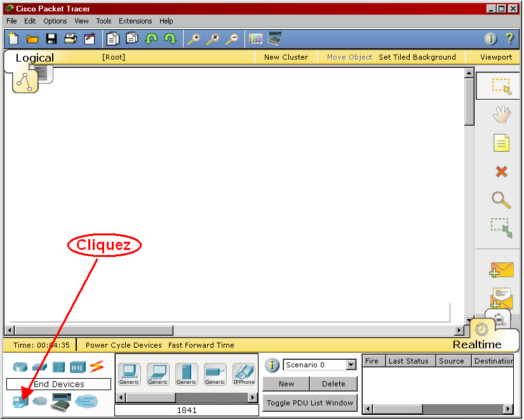
Task: Open Help with the question mark icon
Action: pyautogui.click(x=509, y=39)
